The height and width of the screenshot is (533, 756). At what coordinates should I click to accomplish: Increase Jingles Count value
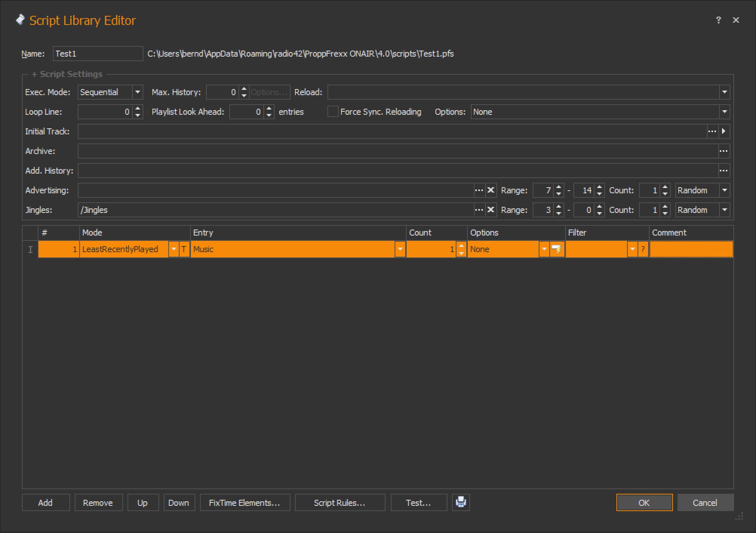pos(665,206)
